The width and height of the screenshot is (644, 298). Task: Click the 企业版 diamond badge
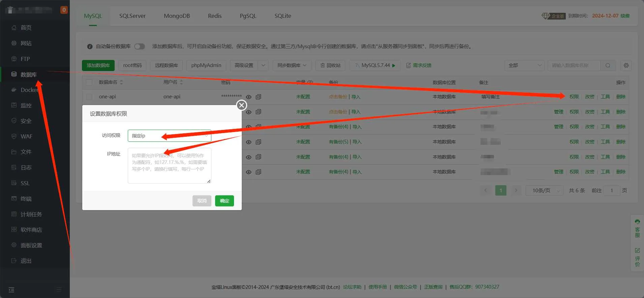[x=553, y=16]
